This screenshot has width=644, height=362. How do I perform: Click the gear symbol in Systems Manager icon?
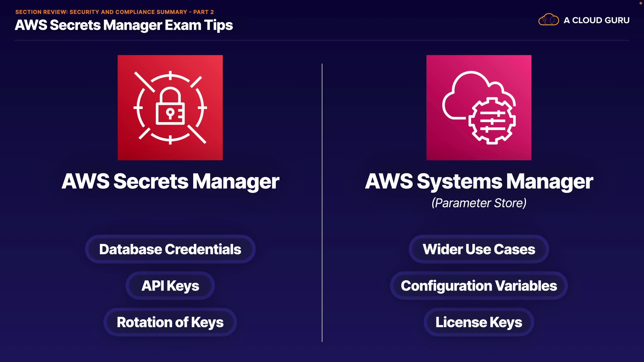pyautogui.click(x=492, y=121)
